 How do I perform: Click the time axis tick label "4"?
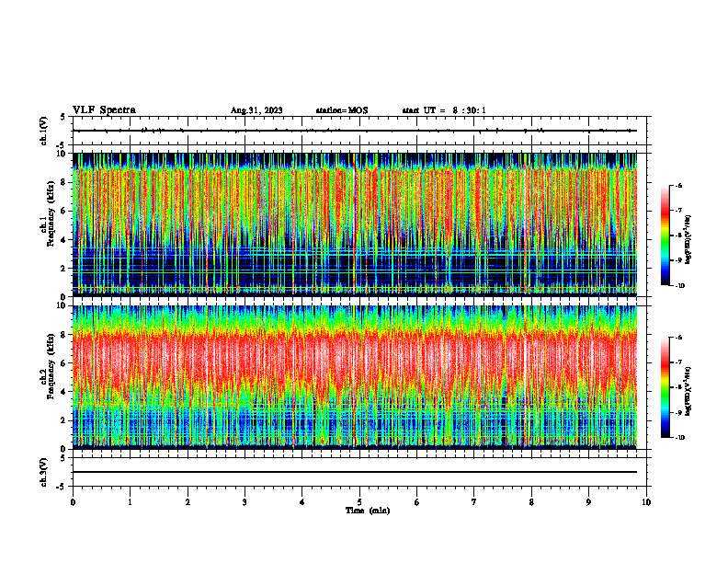coord(302,502)
